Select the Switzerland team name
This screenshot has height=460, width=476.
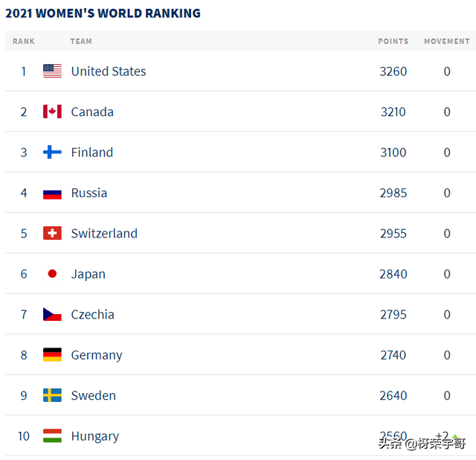pyautogui.click(x=104, y=233)
